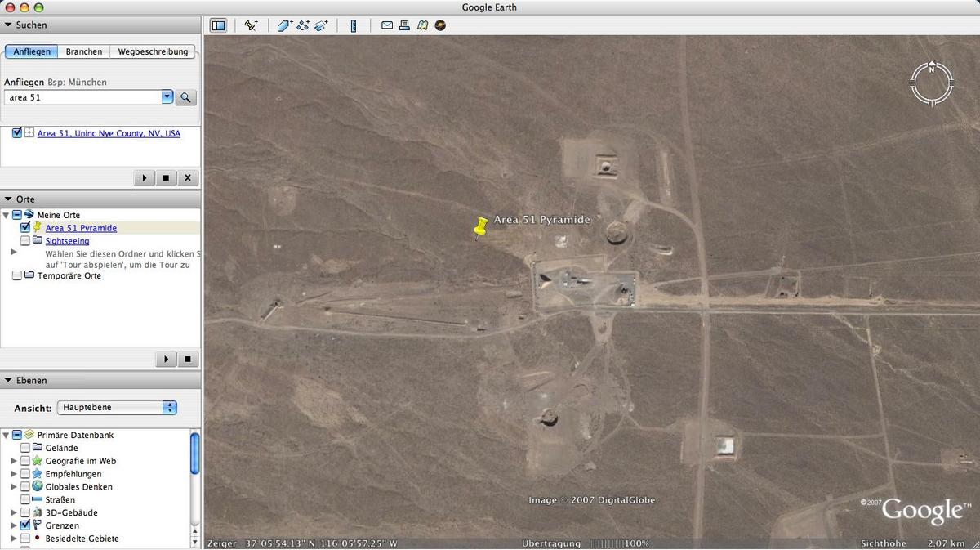Select the add polygon tool

click(284, 25)
